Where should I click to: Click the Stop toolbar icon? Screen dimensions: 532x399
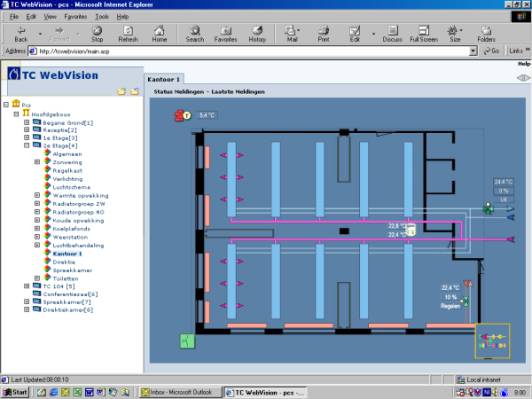point(97,34)
